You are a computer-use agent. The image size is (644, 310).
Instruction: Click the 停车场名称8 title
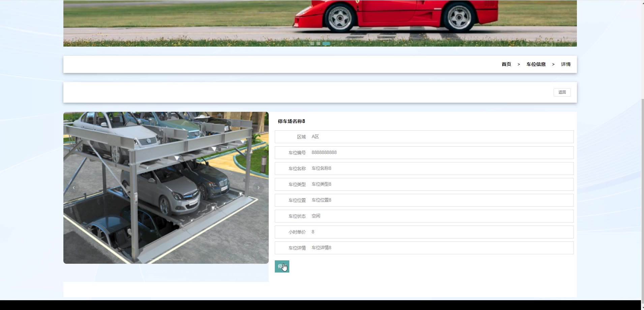[x=291, y=121]
